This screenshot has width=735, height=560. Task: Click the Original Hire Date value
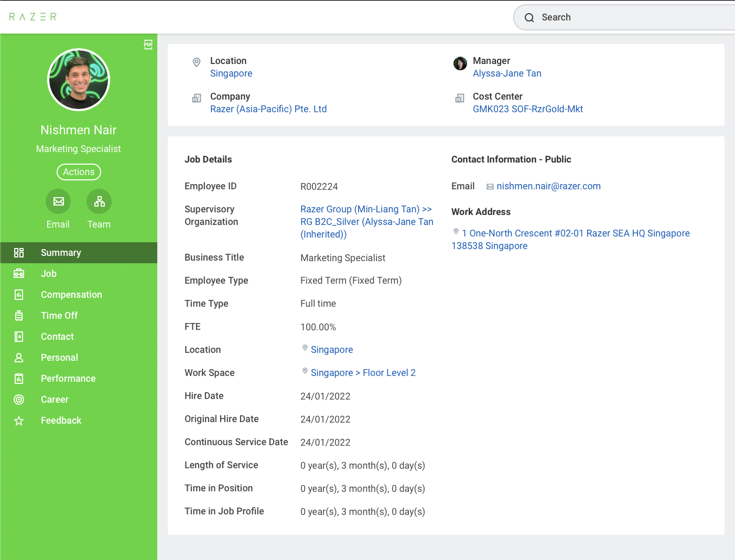coord(326,419)
